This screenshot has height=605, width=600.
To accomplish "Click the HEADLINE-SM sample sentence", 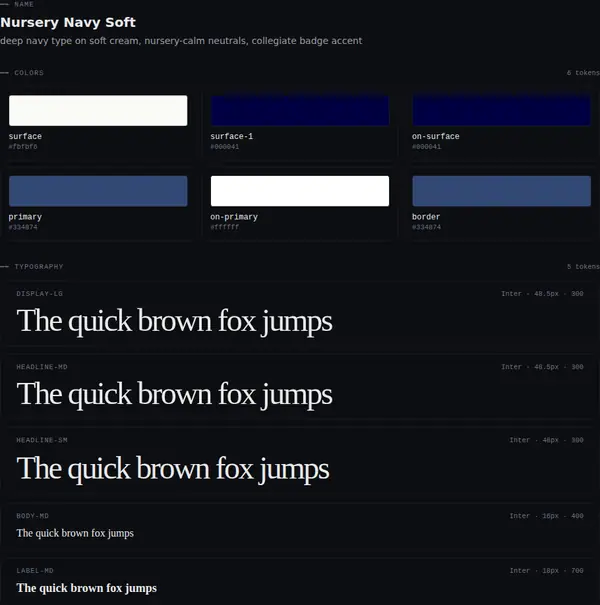I will (x=173, y=469).
